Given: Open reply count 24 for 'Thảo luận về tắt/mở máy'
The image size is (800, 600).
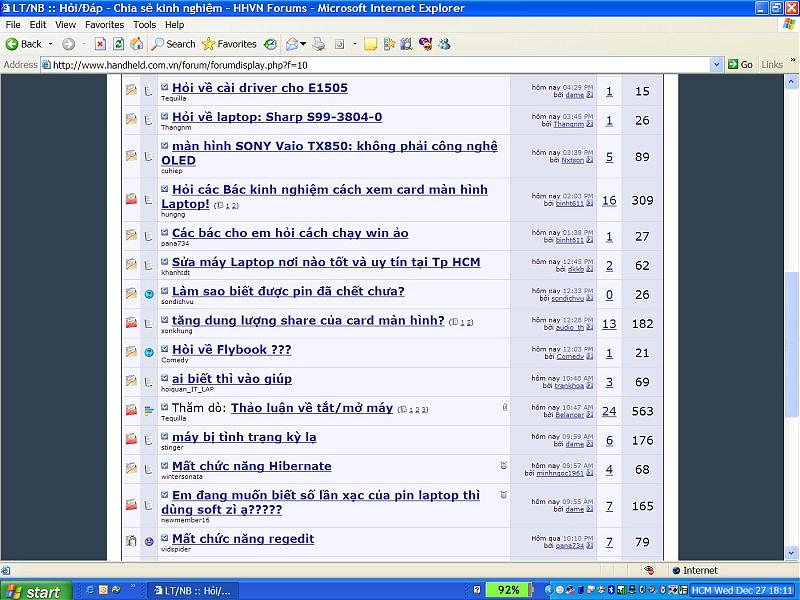Looking at the screenshot, I should [609, 411].
